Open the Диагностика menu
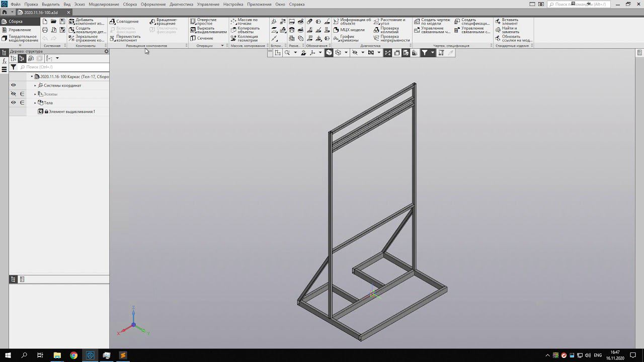This screenshot has width=644, height=362. (x=182, y=4)
